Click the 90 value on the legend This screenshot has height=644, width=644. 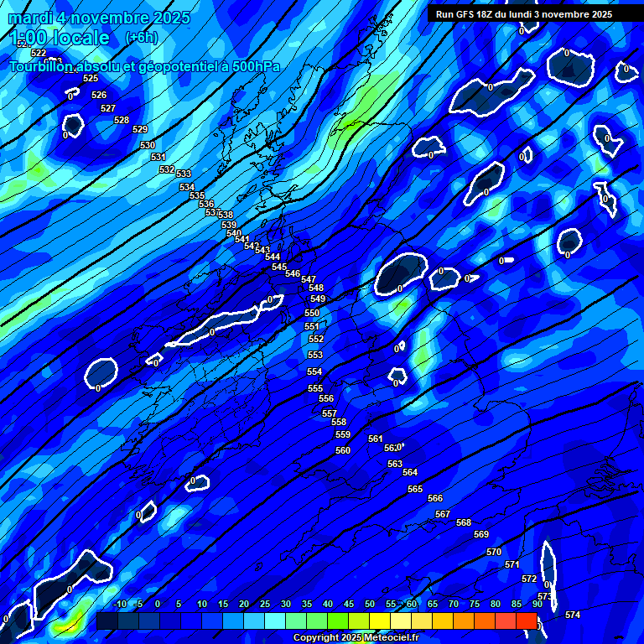coord(538,604)
